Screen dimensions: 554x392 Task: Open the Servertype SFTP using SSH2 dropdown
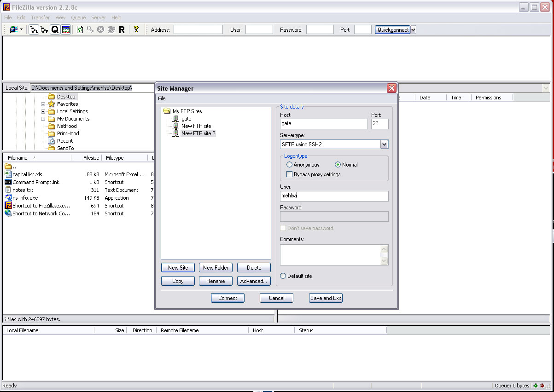pyautogui.click(x=385, y=144)
